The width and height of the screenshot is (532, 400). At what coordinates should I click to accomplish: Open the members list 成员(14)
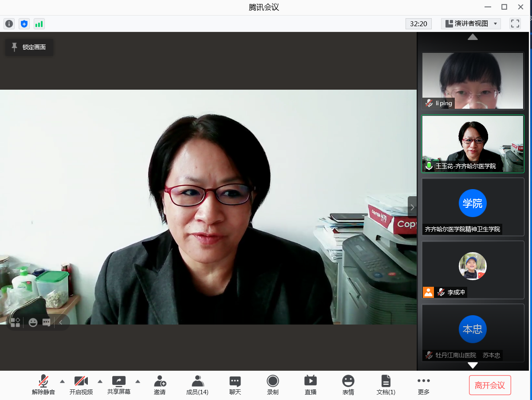pyautogui.click(x=197, y=385)
